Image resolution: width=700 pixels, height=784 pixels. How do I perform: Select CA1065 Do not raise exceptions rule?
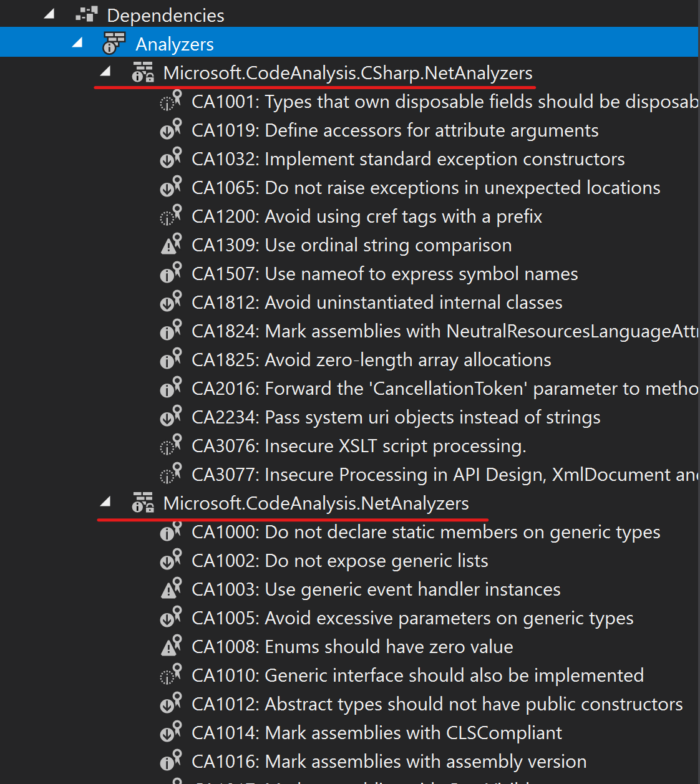426,188
